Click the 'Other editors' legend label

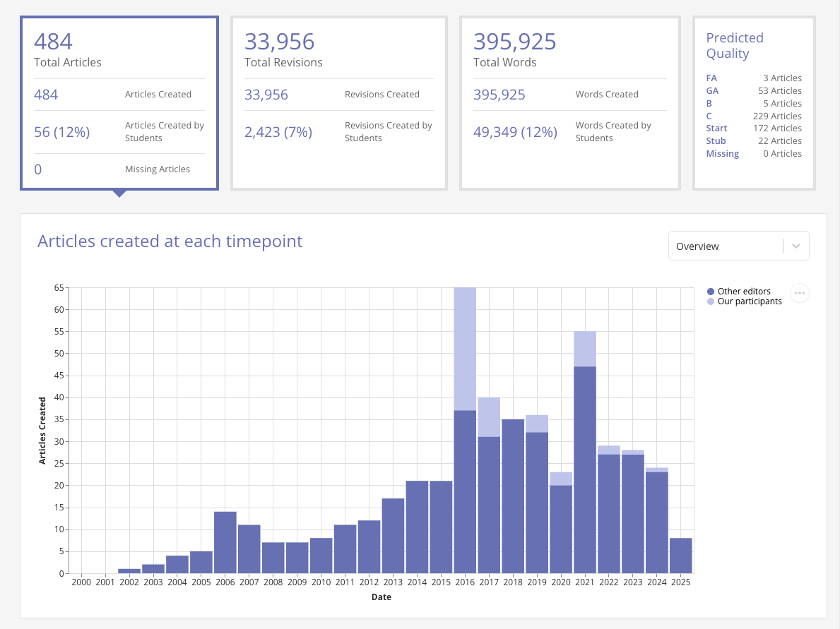click(744, 292)
